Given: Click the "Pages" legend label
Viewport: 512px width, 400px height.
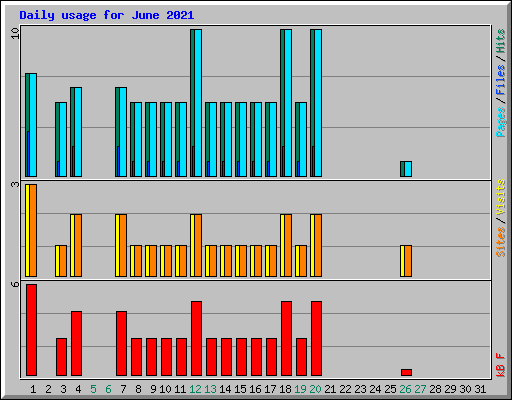Looking at the screenshot, I should pos(500,122).
